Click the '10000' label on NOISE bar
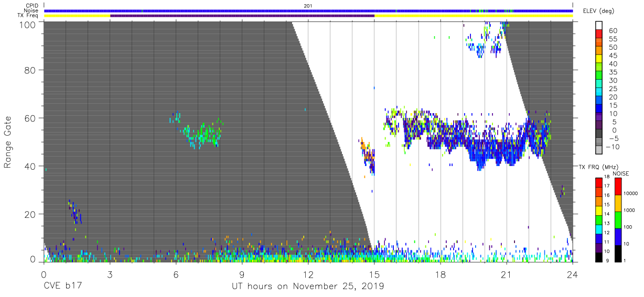This screenshot has height=297, width=644. point(631,194)
